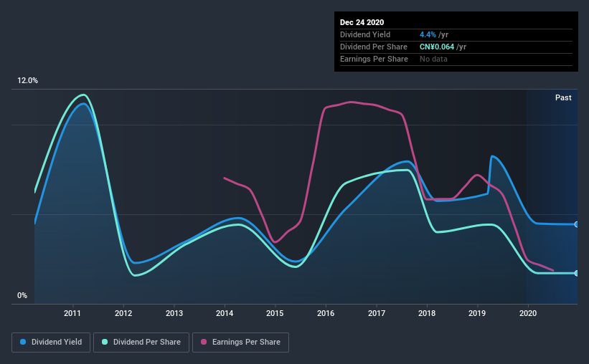Click the 2017 x-axis label

(x=377, y=313)
